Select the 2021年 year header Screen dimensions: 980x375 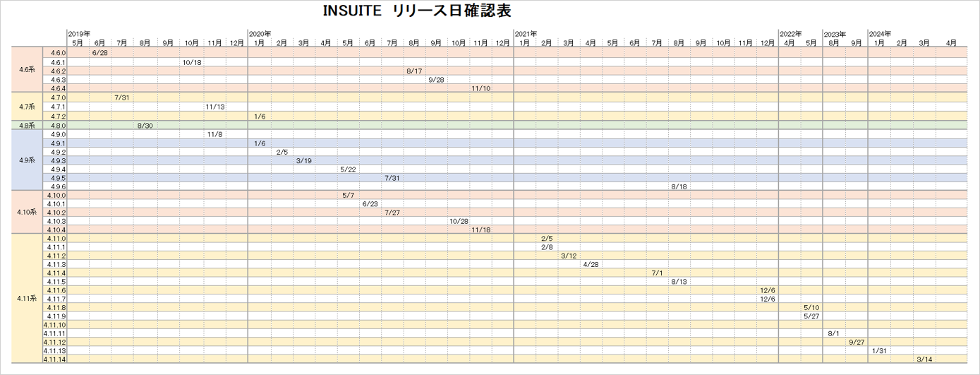click(x=526, y=34)
